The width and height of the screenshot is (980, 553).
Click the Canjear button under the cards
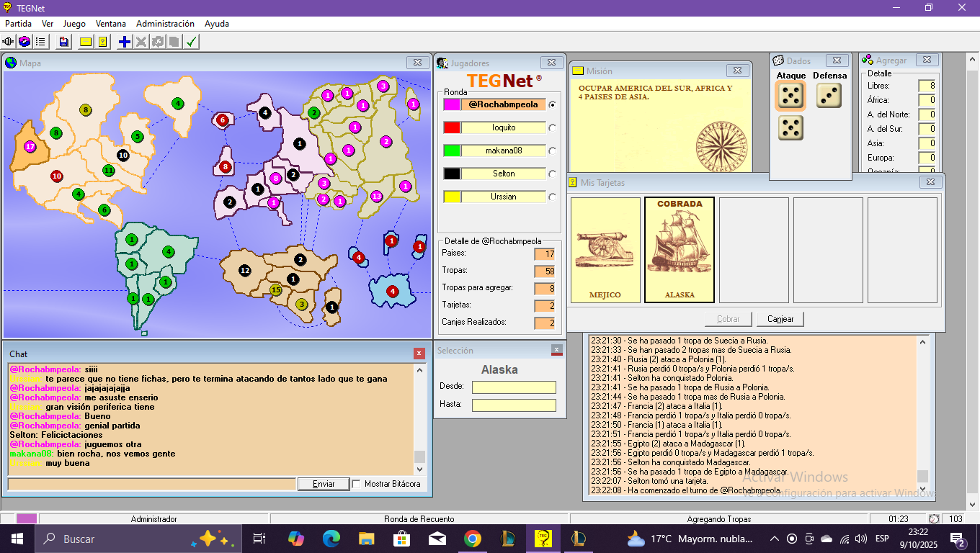tap(780, 319)
